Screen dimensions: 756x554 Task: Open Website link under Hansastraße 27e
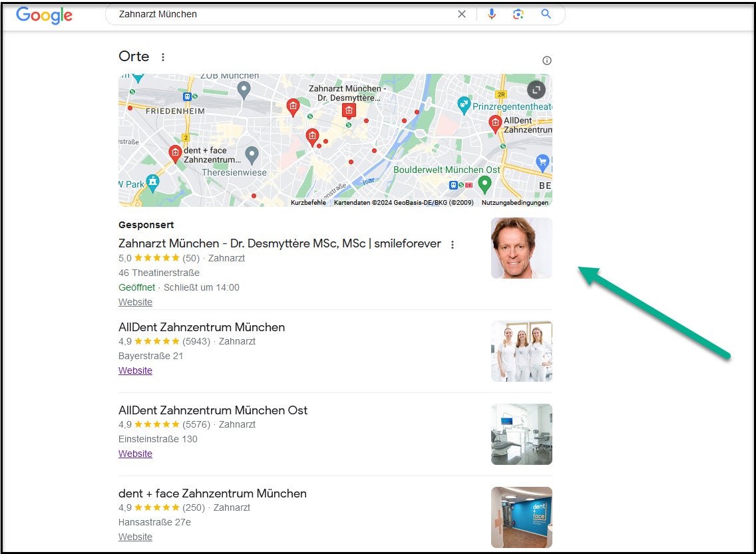tap(136, 537)
